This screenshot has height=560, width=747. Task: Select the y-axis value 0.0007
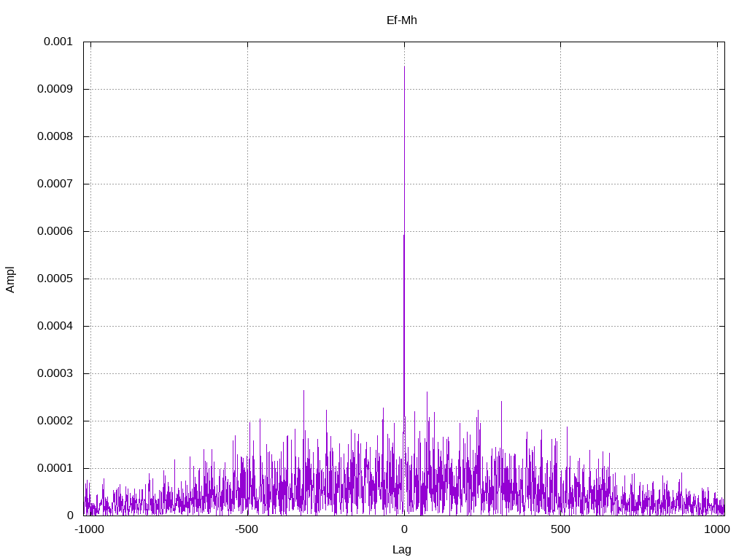tap(55, 184)
